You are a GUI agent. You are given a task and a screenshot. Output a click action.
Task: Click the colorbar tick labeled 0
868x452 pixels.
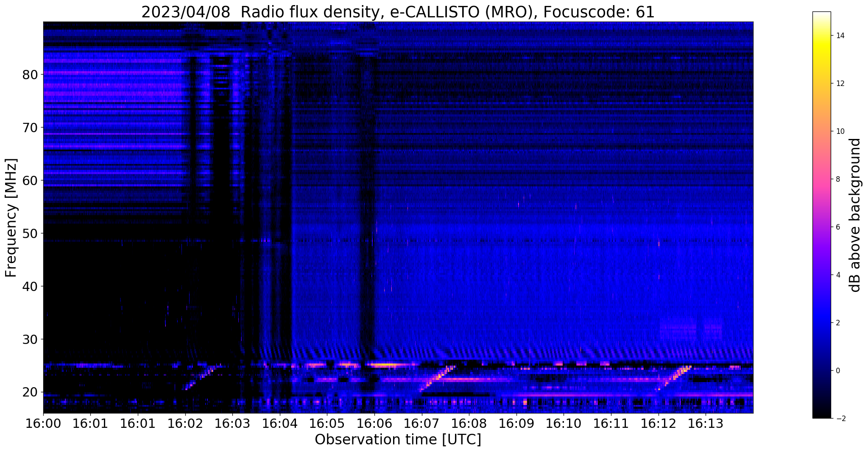point(837,371)
